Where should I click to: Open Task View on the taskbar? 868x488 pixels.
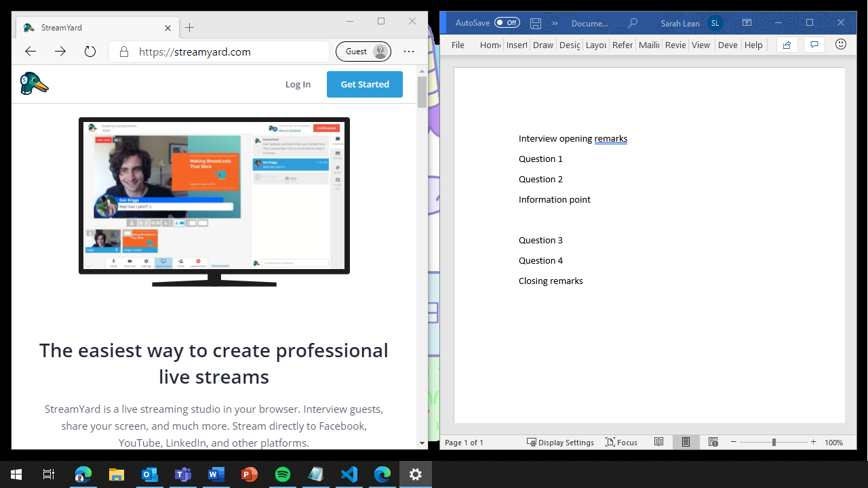click(49, 474)
